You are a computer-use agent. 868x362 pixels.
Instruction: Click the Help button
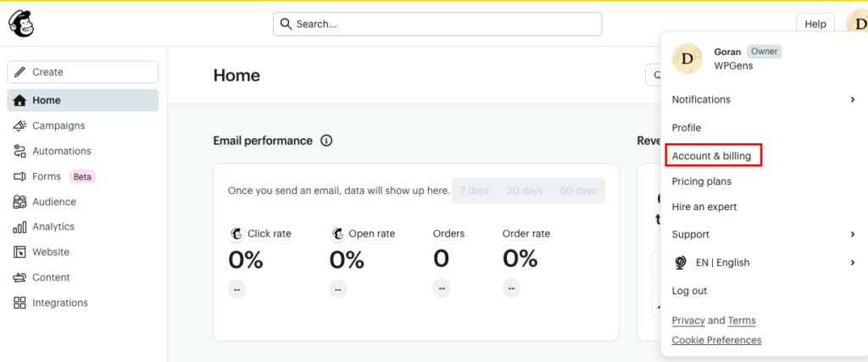tap(815, 24)
